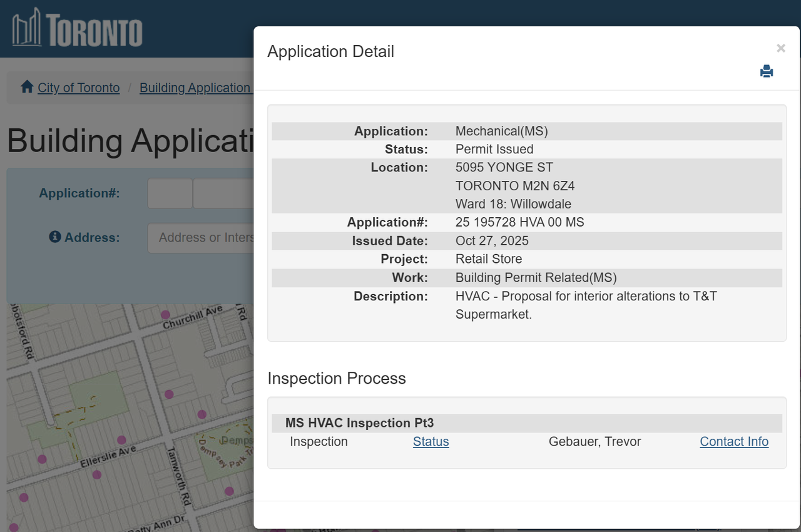
Task: Open the Building Application breadcrumb link
Action: 195,88
